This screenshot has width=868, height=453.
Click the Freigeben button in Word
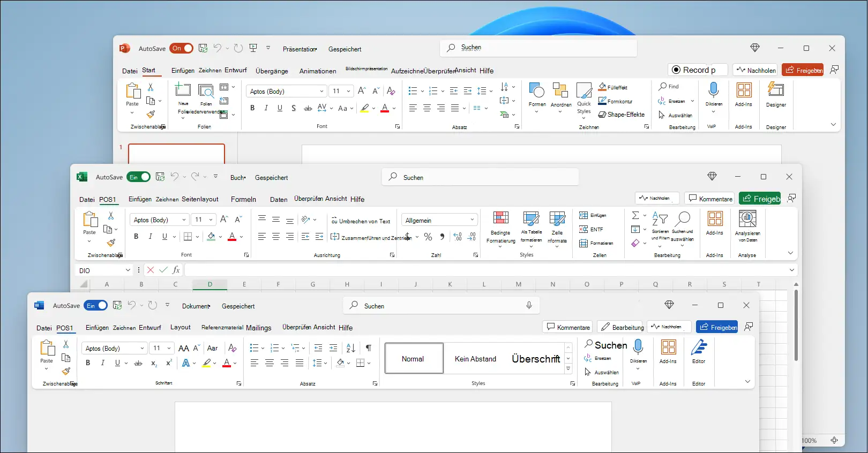pyautogui.click(x=717, y=327)
